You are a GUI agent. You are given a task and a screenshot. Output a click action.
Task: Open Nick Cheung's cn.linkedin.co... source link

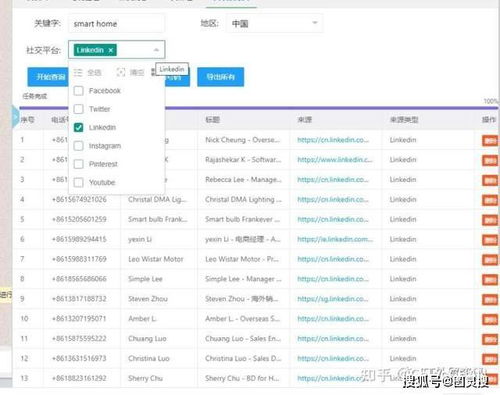[x=333, y=140]
